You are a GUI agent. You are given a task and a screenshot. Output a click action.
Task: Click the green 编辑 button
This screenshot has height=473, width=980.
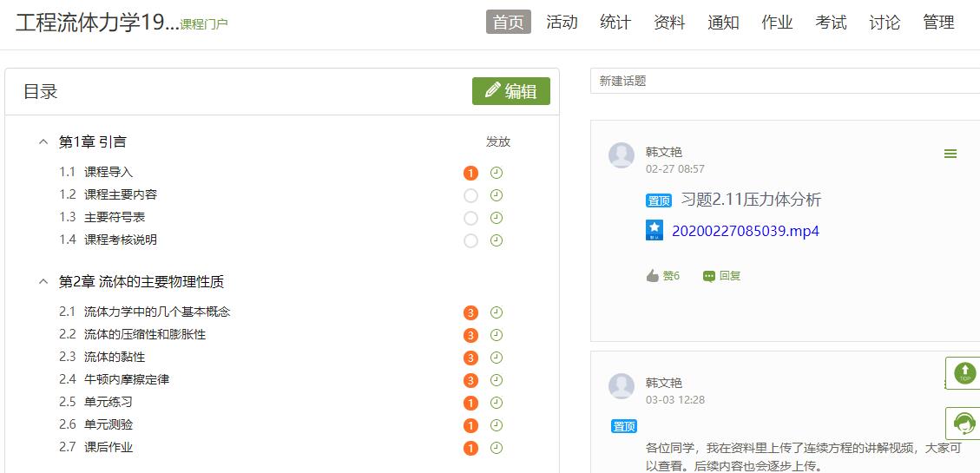[x=511, y=91]
